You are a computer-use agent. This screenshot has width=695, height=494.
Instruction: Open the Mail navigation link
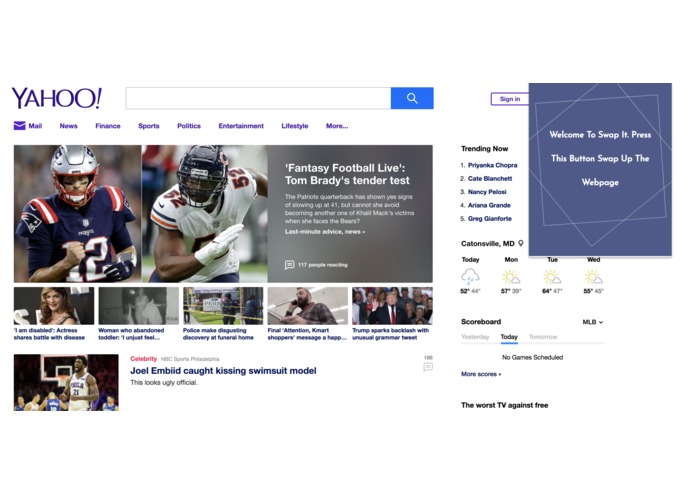point(35,126)
